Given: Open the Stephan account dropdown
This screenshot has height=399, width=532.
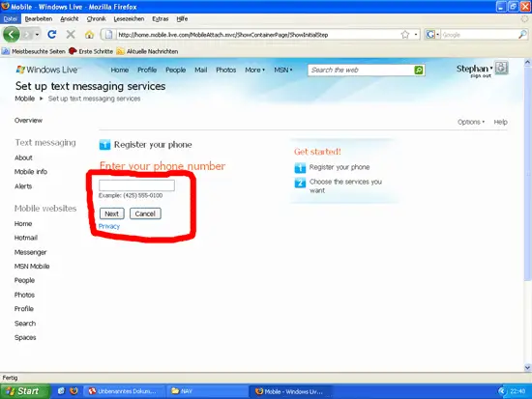Looking at the screenshot, I should [x=474, y=69].
